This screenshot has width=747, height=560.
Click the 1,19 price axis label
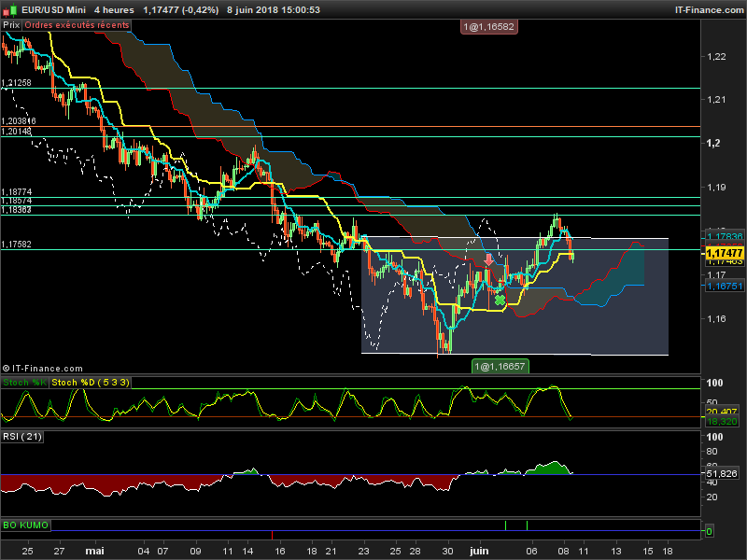tap(716, 188)
